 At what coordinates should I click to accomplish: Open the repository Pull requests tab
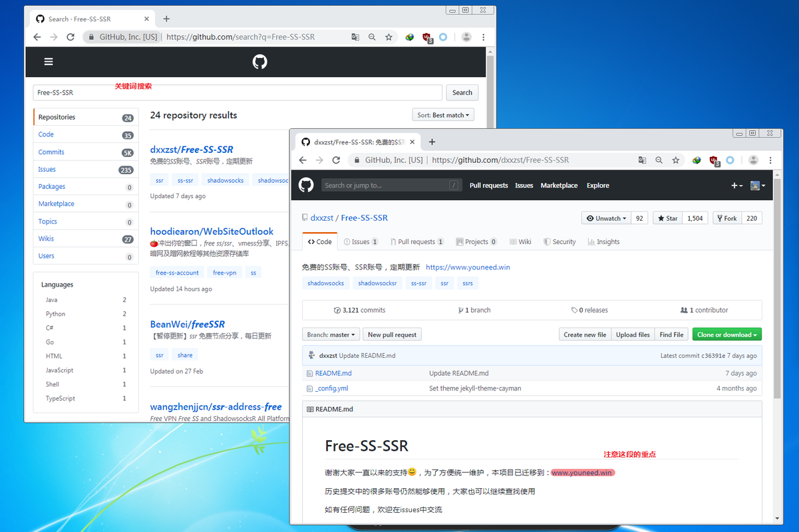coord(417,242)
